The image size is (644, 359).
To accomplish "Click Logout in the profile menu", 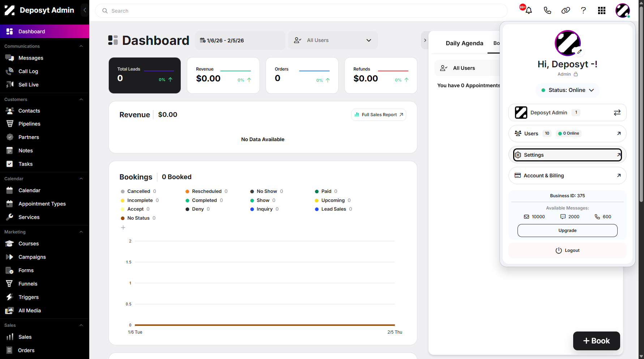I will tap(567, 250).
